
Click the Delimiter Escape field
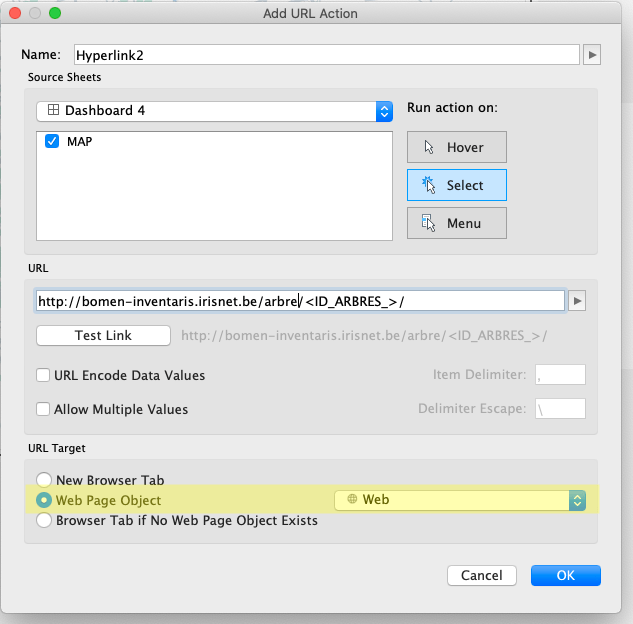click(x=560, y=409)
